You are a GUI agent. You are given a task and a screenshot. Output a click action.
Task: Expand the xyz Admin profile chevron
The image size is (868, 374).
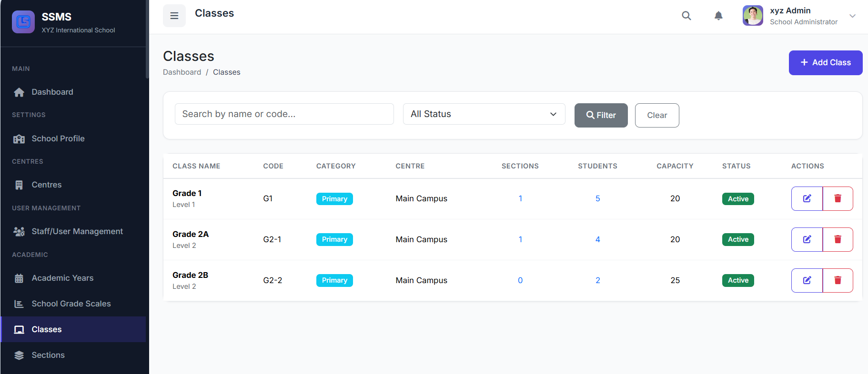(x=852, y=16)
